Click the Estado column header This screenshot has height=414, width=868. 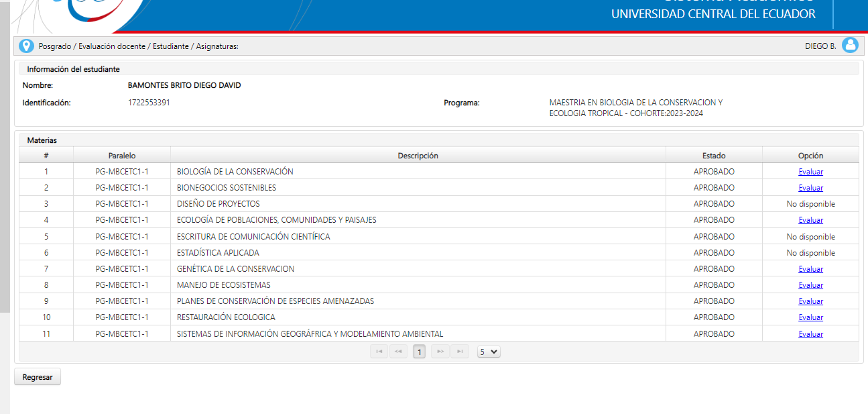coord(714,155)
